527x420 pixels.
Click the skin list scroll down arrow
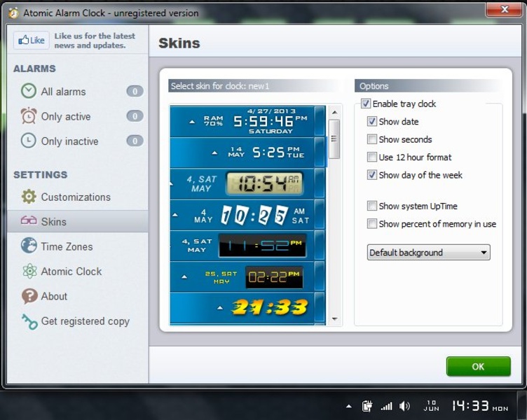[x=334, y=319]
